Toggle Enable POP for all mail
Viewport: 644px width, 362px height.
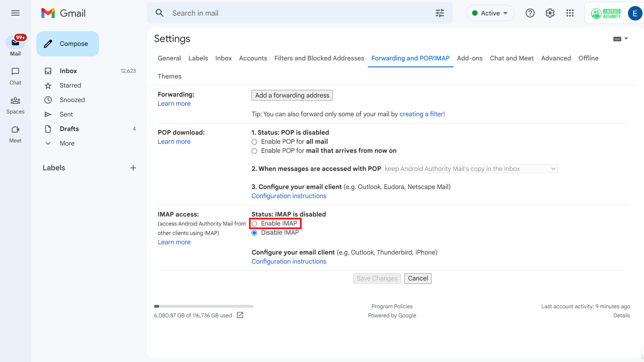(254, 141)
